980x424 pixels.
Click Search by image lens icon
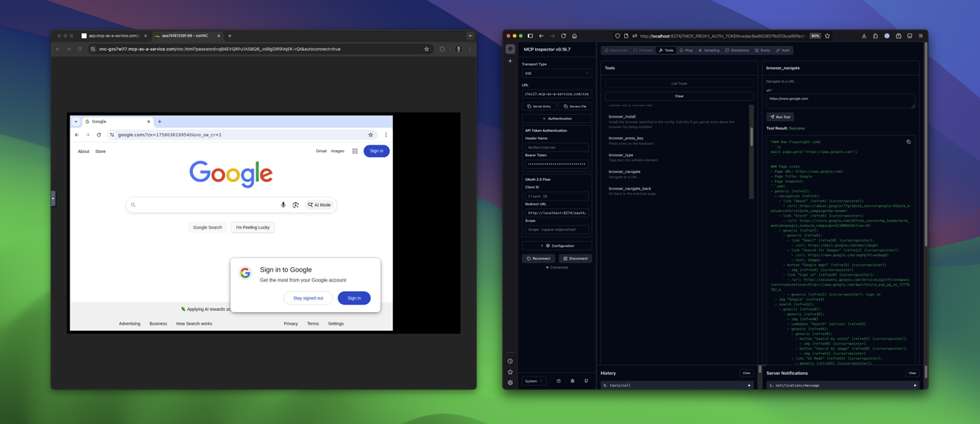click(x=296, y=205)
